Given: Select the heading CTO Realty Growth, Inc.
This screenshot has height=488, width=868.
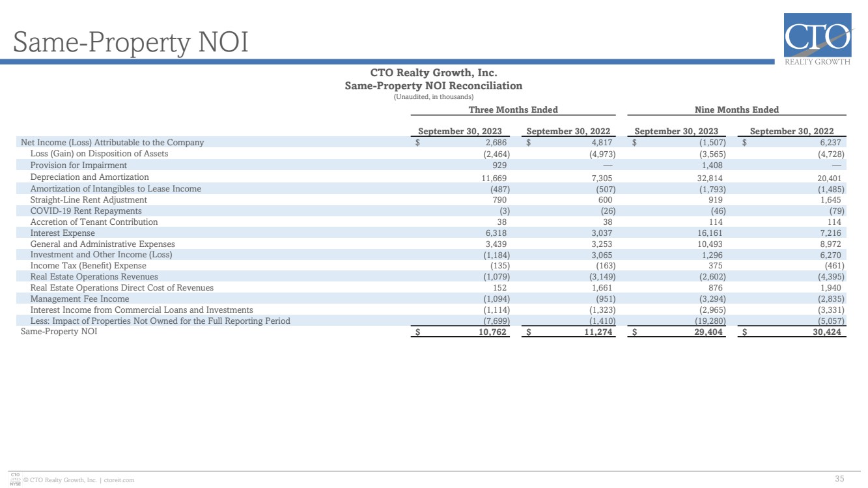Looking at the screenshot, I should pos(434,73).
